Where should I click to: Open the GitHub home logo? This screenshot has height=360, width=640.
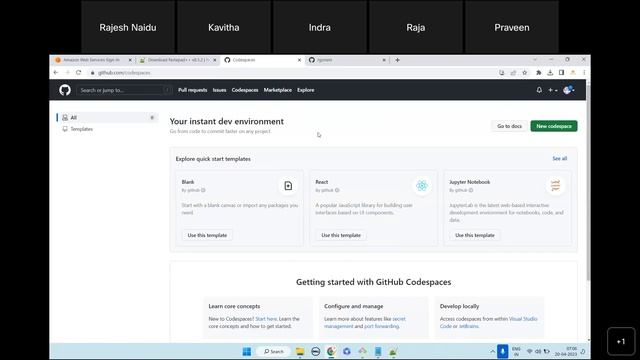(x=65, y=90)
